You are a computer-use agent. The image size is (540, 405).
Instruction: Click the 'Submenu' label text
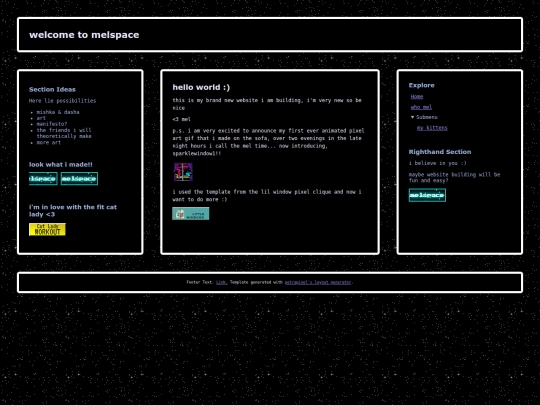(427, 117)
